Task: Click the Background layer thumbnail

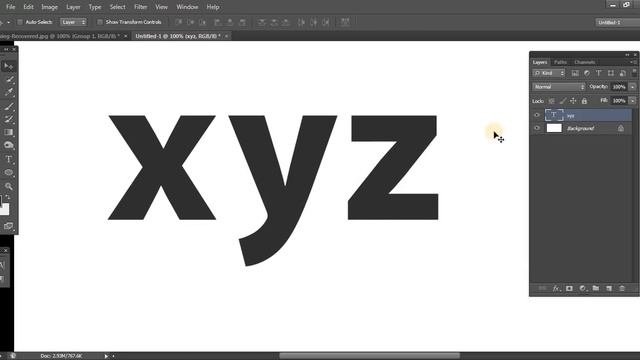Action: pos(554,128)
